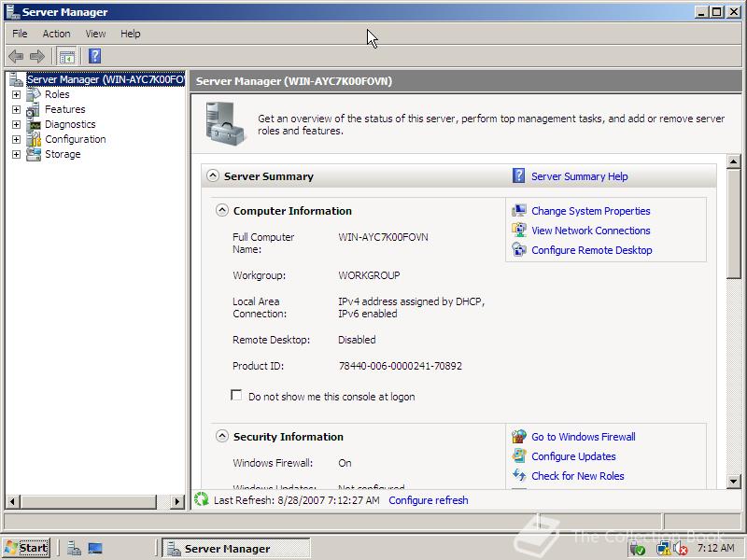Click the green refresh icon near Last Refresh
The image size is (747, 560).
[202, 499]
